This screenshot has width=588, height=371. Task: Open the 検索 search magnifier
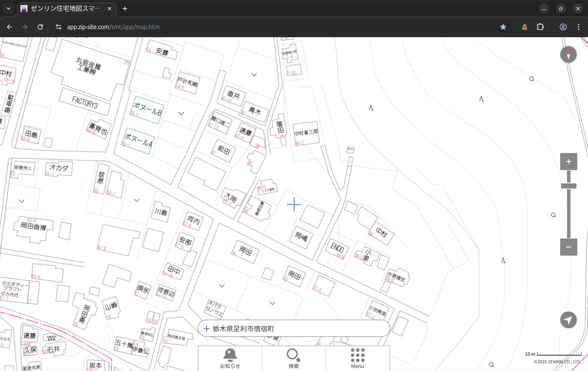coord(294,358)
